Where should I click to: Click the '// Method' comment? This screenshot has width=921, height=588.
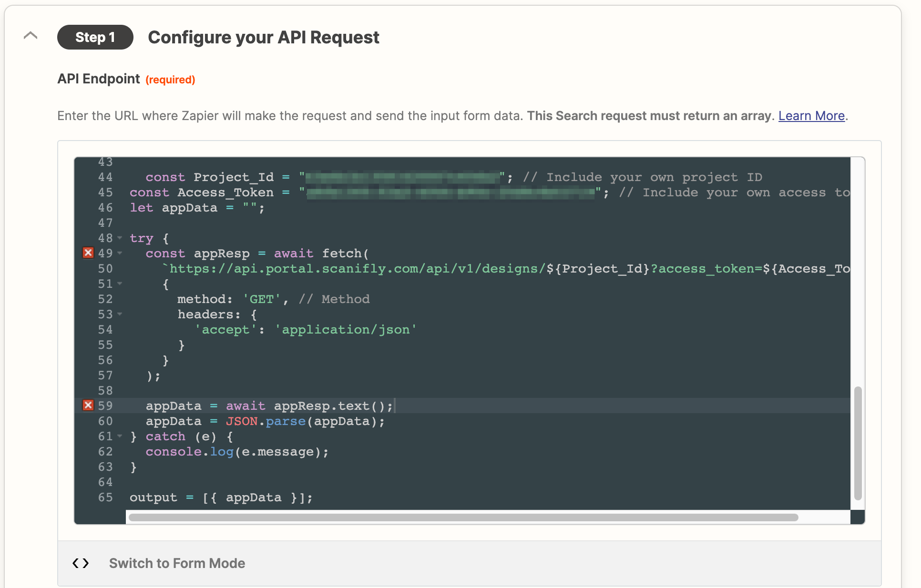pyautogui.click(x=334, y=299)
